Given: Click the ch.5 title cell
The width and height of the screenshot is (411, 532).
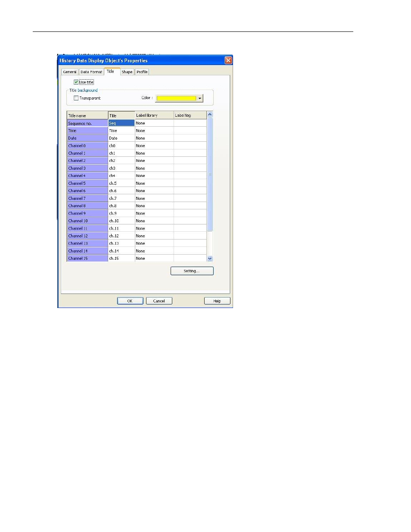Looking at the screenshot, I should click(x=121, y=184).
